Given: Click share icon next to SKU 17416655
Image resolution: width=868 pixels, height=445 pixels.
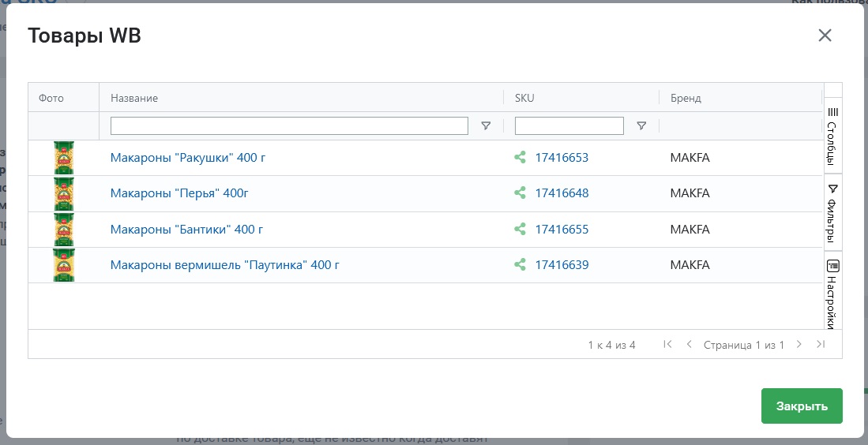Looking at the screenshot, I should pos(520,229).
